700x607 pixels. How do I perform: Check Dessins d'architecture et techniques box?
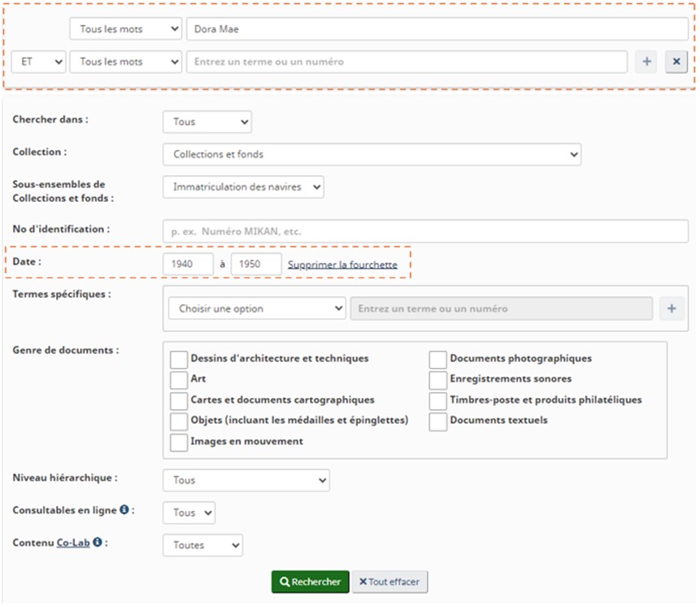(179, 359)
